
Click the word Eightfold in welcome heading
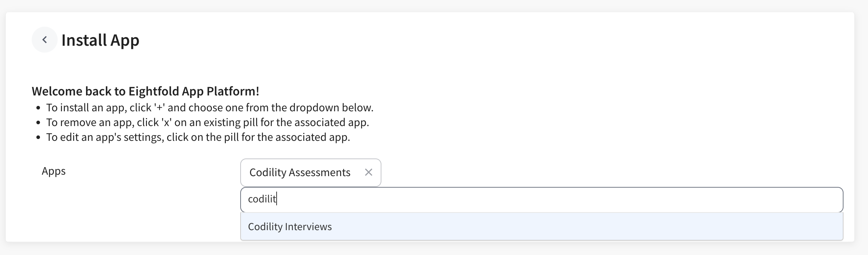154,91
